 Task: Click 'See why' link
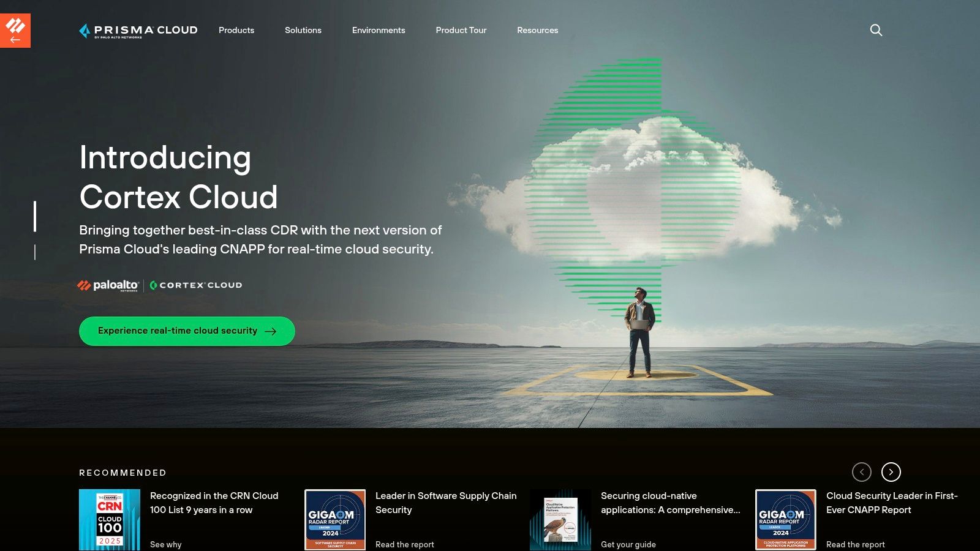coord(166,544)
